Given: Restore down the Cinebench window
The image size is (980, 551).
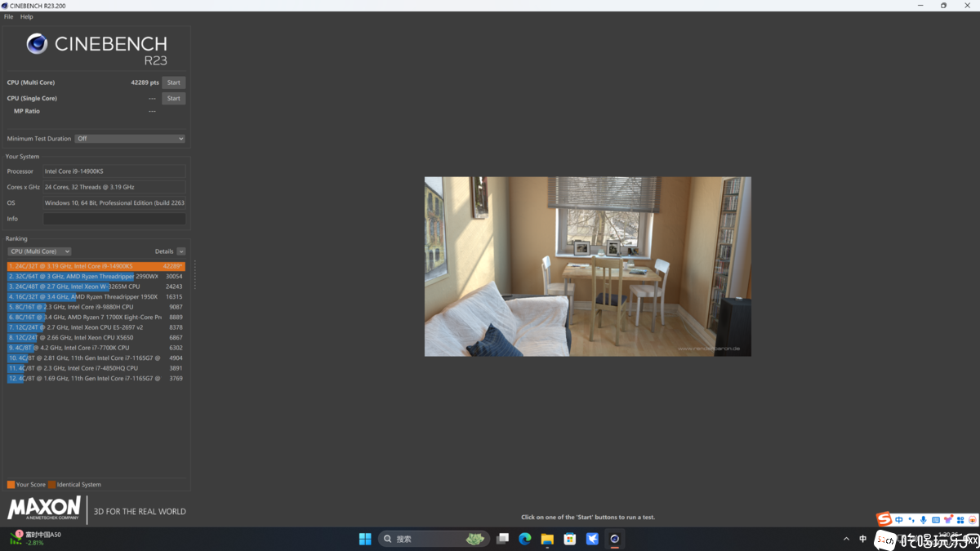Looking at the screenshot, I should click(944, 6).
